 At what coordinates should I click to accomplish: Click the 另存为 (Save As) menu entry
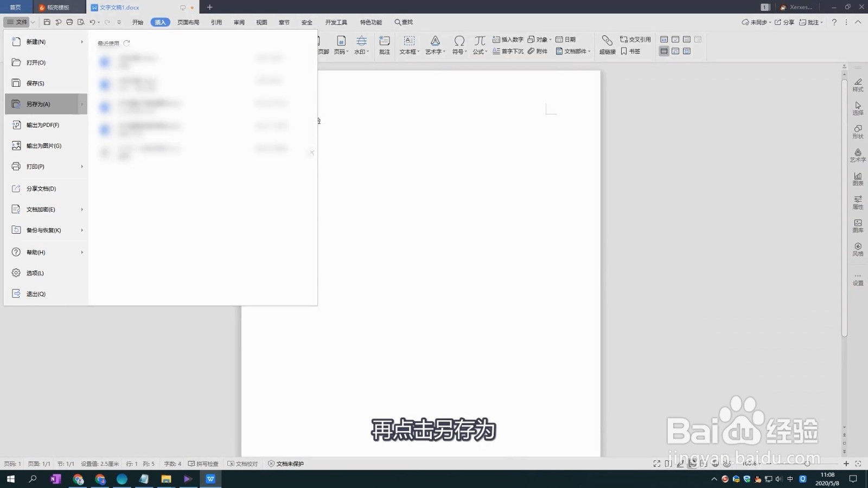[x=46, y=104]
